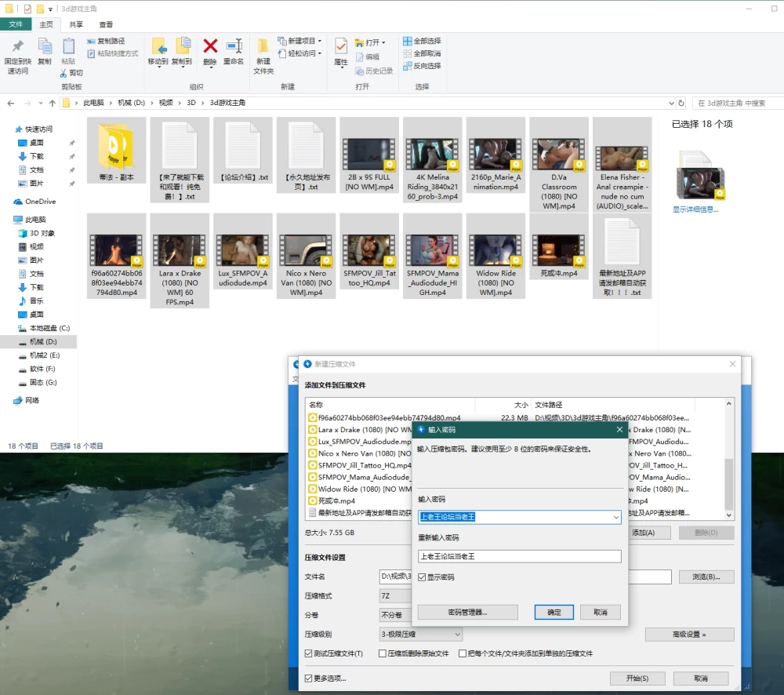
Task: Click the New Folder icon in ribbon
Action: (263, 46)
